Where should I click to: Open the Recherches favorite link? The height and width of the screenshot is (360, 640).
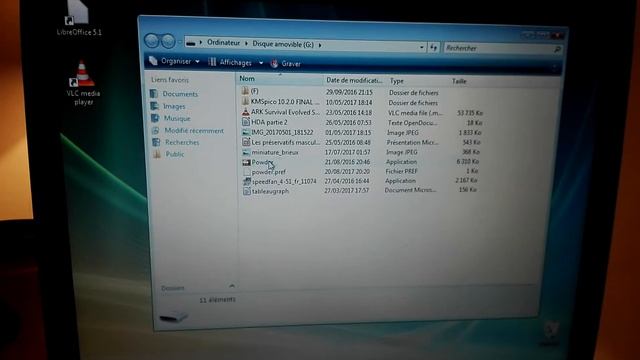tap(182, 142)
